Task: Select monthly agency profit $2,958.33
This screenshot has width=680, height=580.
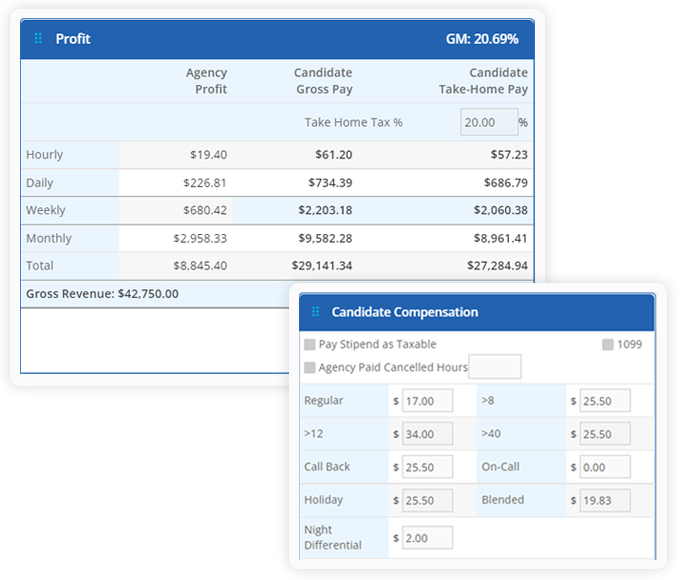Action: tap(200, 238)
